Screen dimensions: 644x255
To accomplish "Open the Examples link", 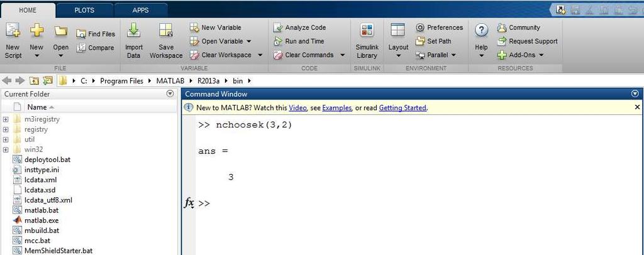I will [x=337, y=108].
